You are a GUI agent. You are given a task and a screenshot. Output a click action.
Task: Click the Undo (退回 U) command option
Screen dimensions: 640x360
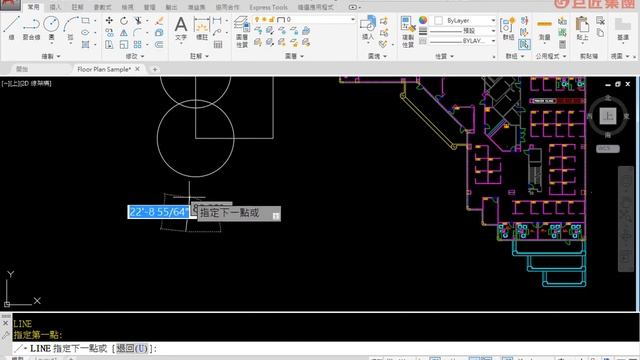click(131, 349)
